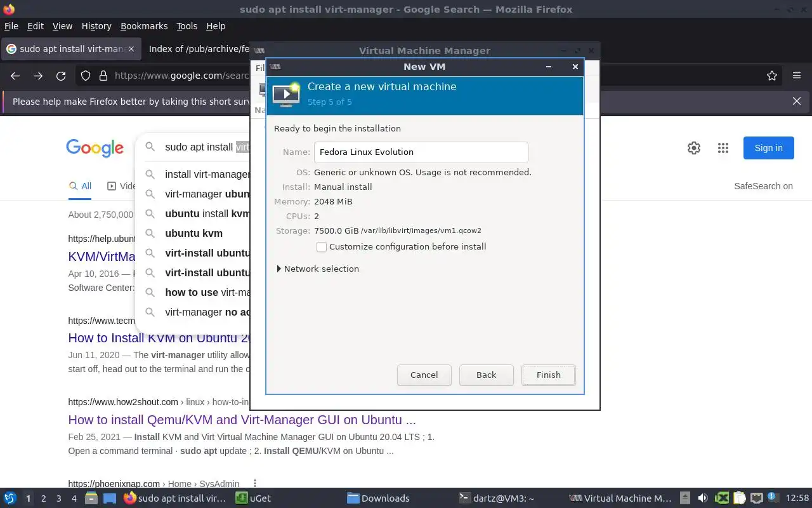Switch to workspace 2

coord(43,498)
